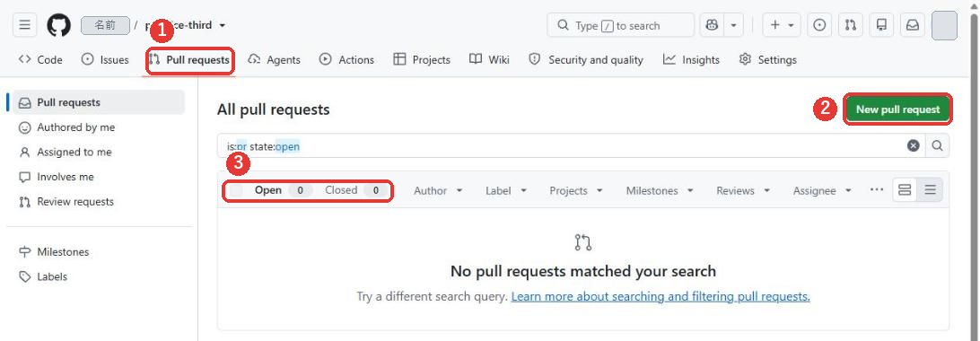
Task: Switch to the Issues tab
Action: tap(105, 60)
